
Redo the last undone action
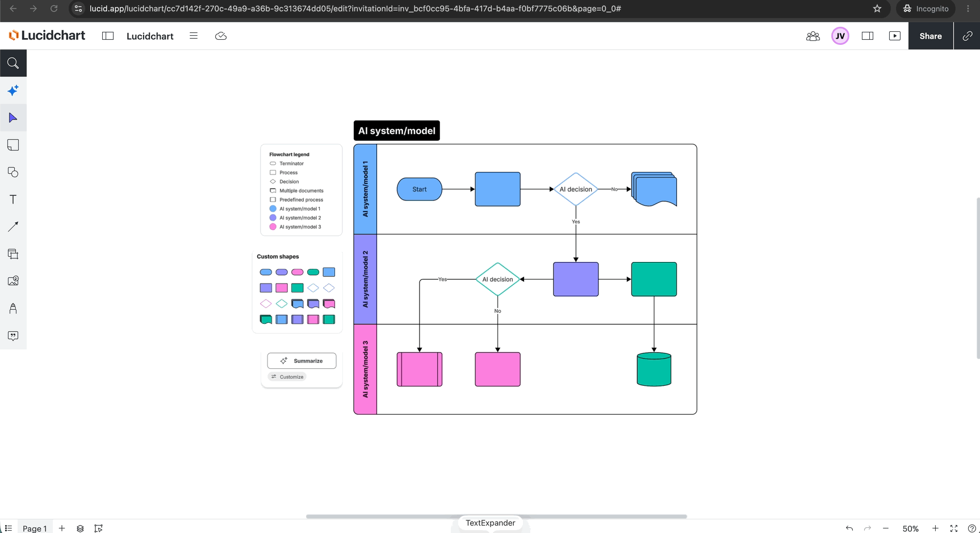point(868,528)
